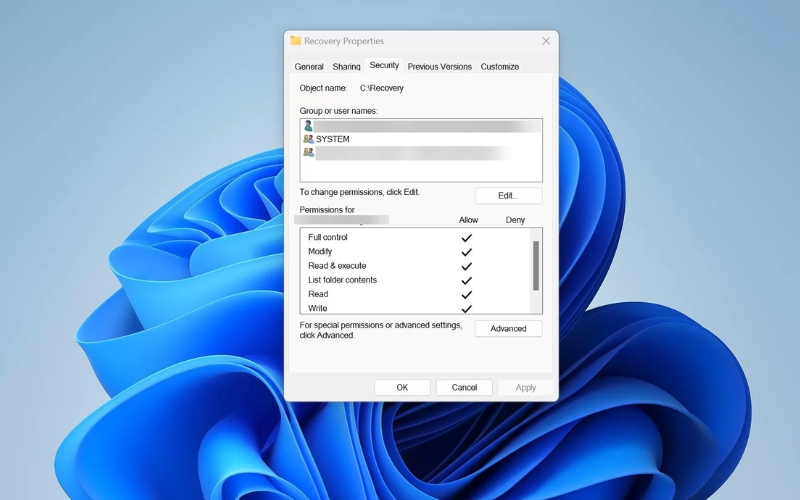800x500 pixels.
Task: Click the Edit... button
Action: pyautogui.click(x=508, y=195)
